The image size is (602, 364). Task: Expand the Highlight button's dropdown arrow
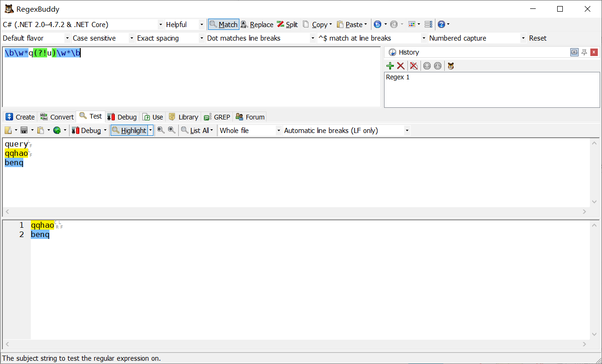tap(151, 130)
